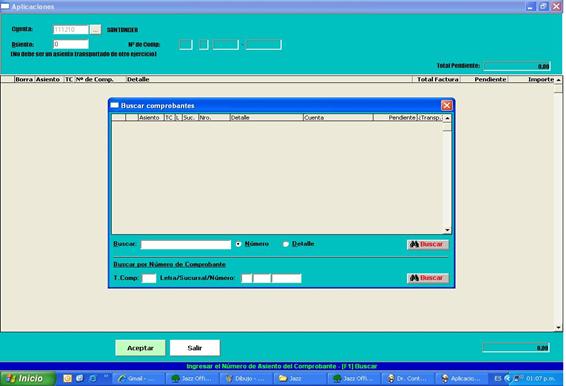Minimize the Aplicaciones window
The height and width of the screenshot is (386, 566).
pos(531,6)
